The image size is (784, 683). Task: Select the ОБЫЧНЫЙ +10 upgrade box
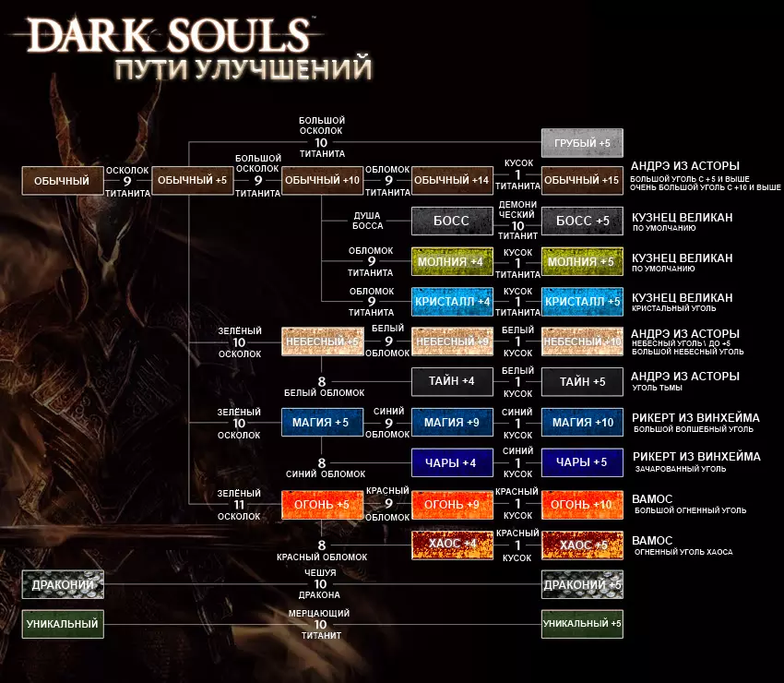(x=323, y=181)
